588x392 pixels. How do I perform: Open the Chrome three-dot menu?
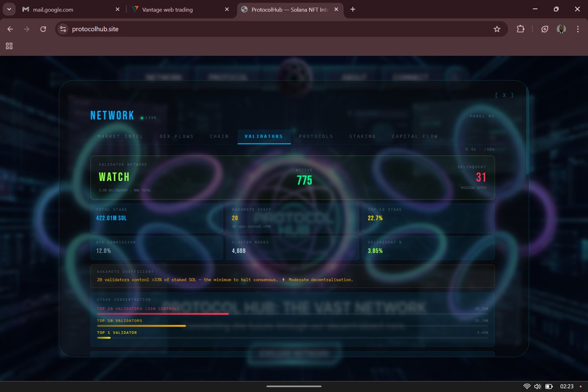pos(577,29)
